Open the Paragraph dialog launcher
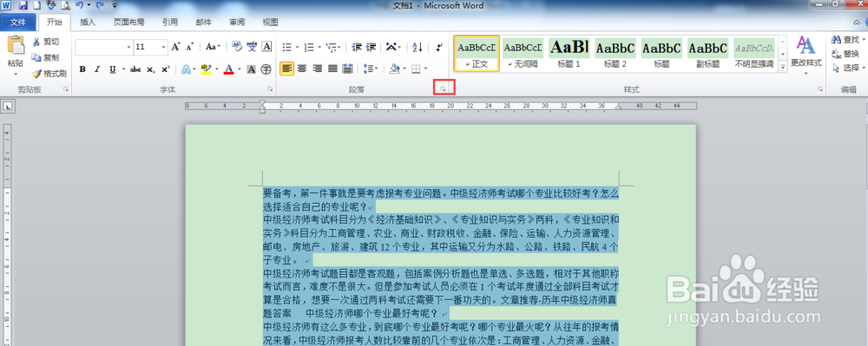This screenshot has width=868, height=346. 443,89
